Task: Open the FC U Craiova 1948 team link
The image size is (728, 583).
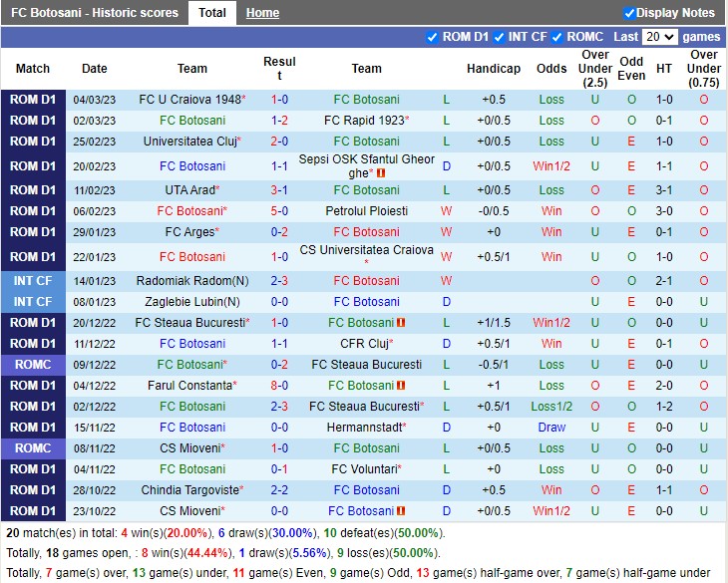Action: [189, 100]
